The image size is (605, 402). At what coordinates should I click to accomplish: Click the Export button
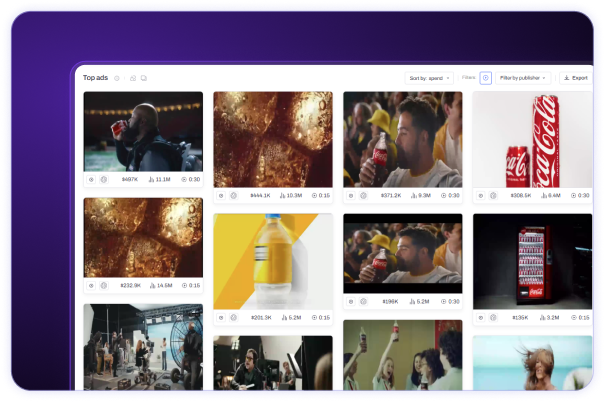coord(576,78)
